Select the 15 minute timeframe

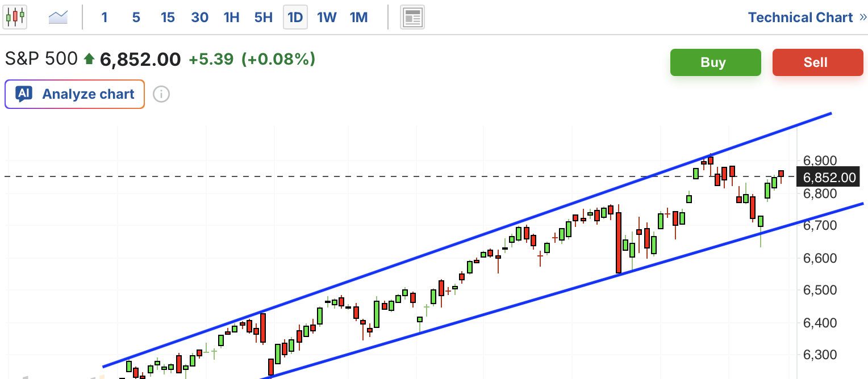click(168, 18)
